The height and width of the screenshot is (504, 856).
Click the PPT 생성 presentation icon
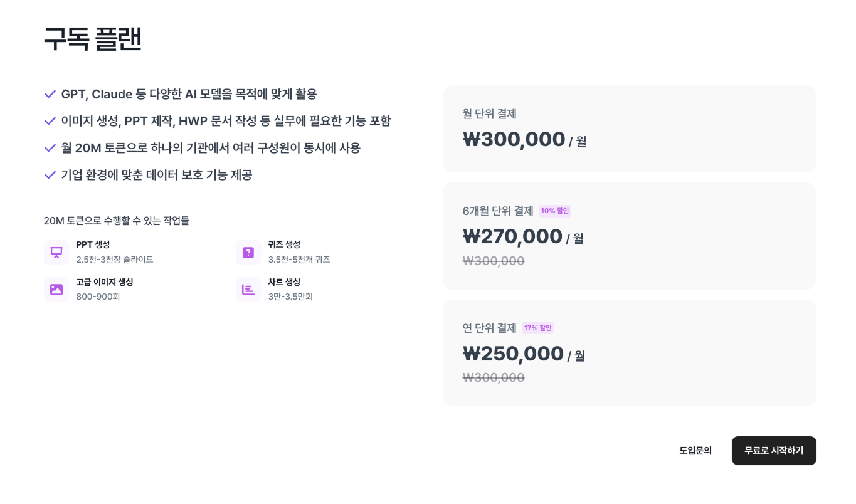[x=56, y=252]
